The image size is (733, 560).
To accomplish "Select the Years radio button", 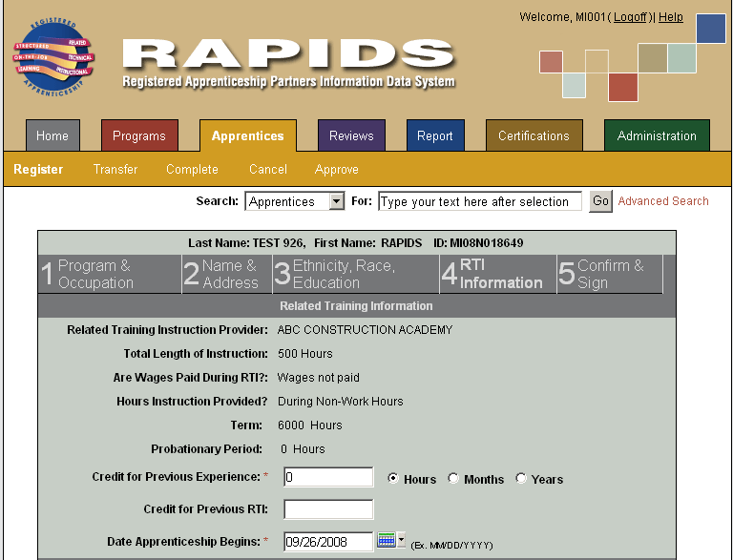I will (521, 478).
